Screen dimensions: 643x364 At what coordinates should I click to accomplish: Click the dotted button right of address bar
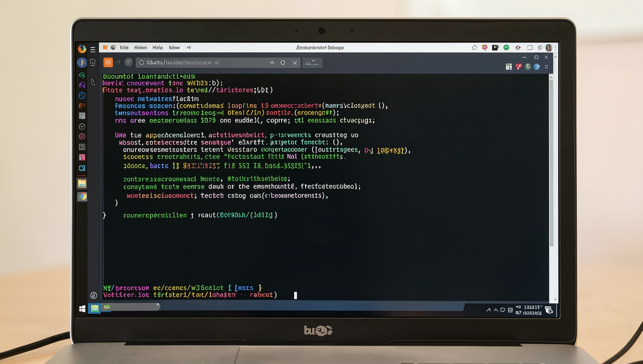[312, 63]
